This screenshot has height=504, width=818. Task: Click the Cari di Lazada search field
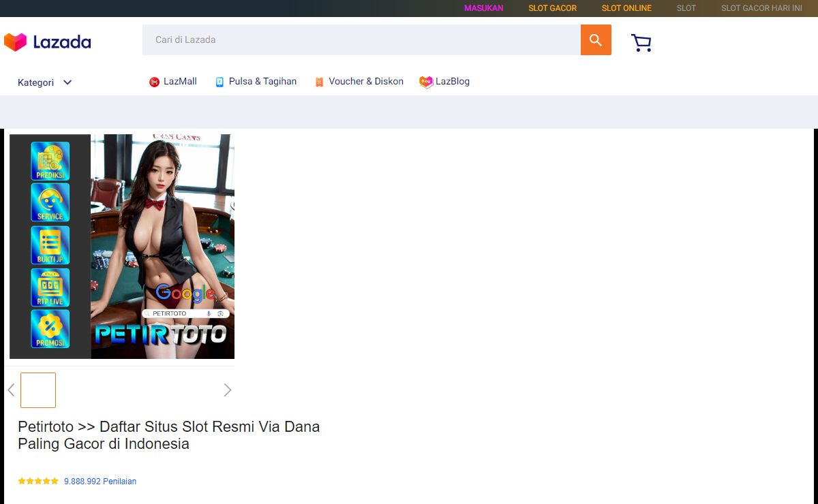click(361, 40)
